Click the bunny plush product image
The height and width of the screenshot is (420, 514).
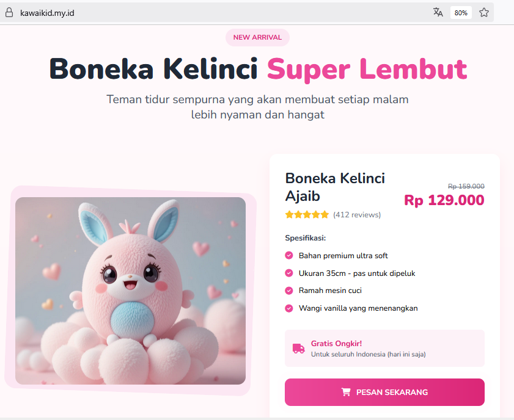[130, 291]
